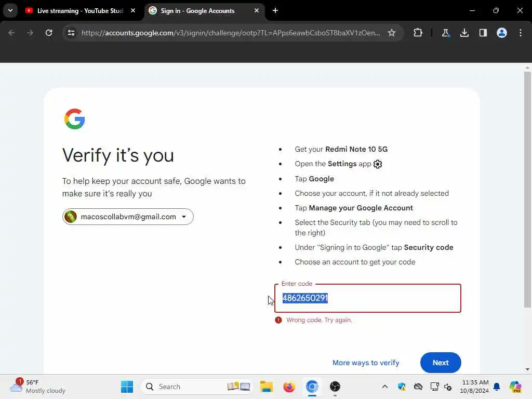The image size is (532, 399).
Task: Close the Live streaming YouTube Studio tab
Action: tap(133, 10)
